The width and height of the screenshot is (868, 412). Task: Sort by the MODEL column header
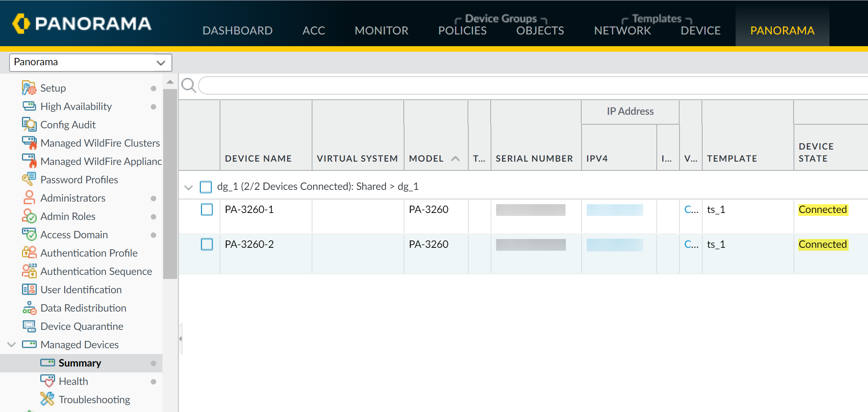pos(426,159)
